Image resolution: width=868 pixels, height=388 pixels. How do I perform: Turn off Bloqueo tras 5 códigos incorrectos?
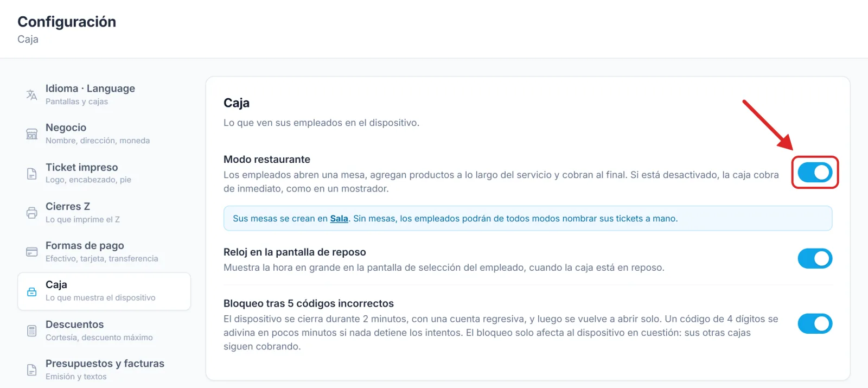pos(815,323)
